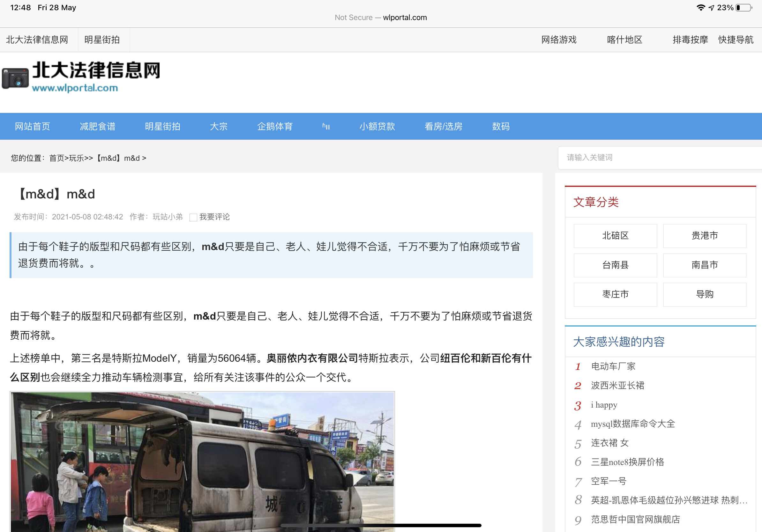Click the 首页 breadcrumb link
This screenshot has height=532, width=762.
(x=56, y=158)
